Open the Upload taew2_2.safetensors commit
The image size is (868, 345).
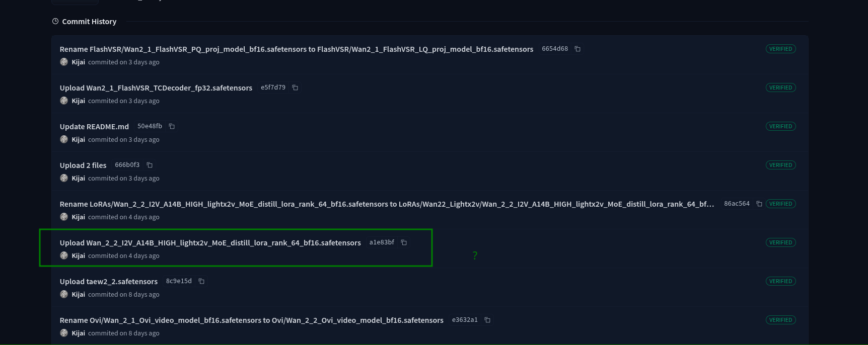point(109,282)
